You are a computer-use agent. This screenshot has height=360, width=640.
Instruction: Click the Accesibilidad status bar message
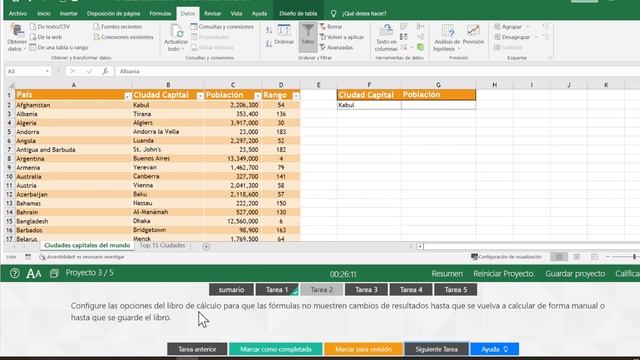click(x=82, y=257)
